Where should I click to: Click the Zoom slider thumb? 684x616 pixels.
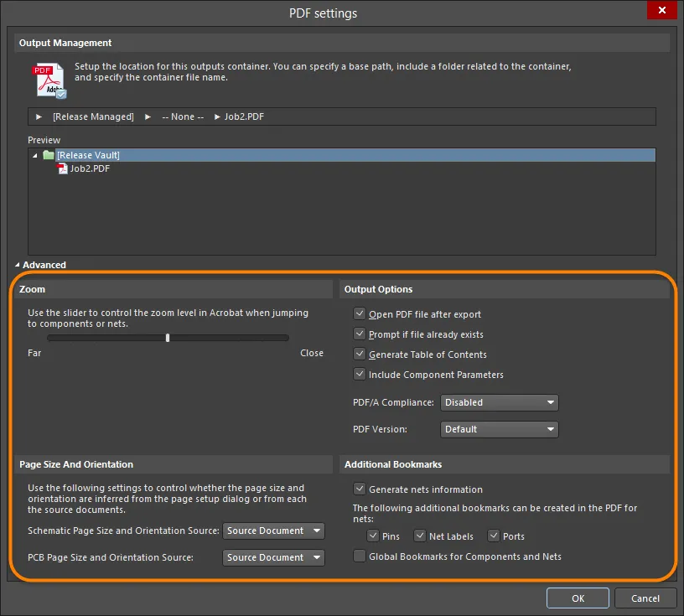(x=168, y=338)
